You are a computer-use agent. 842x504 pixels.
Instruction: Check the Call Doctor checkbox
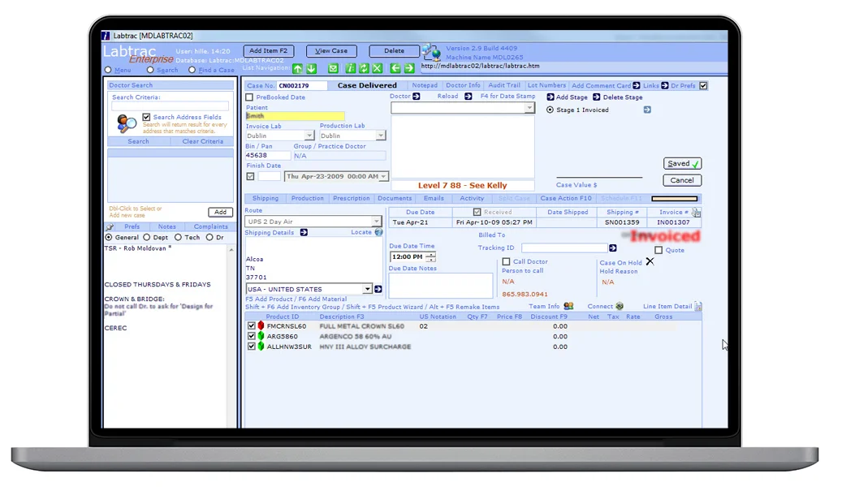point(506,261)
